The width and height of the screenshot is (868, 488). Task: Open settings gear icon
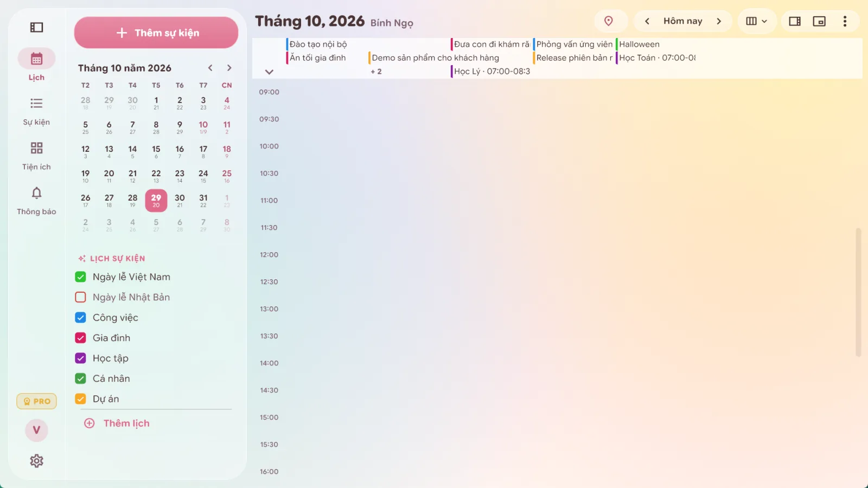(36, 461)
